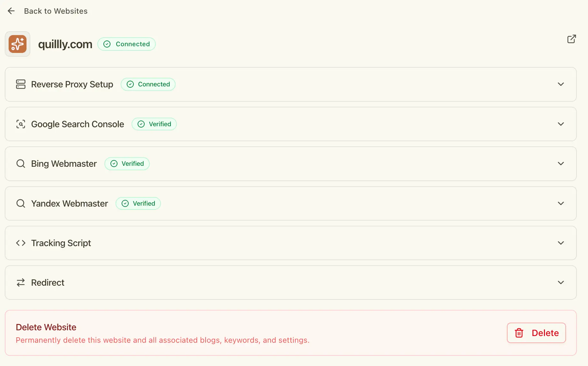The image size is (588, 366).
Task: Expand the Reverse Proxy Setup chevron
Action: tap(561, 84)
